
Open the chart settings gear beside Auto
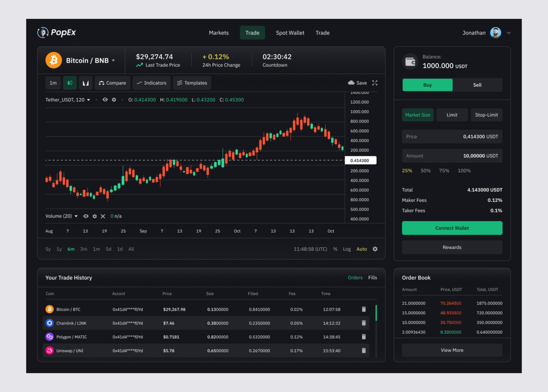(375, 249)
